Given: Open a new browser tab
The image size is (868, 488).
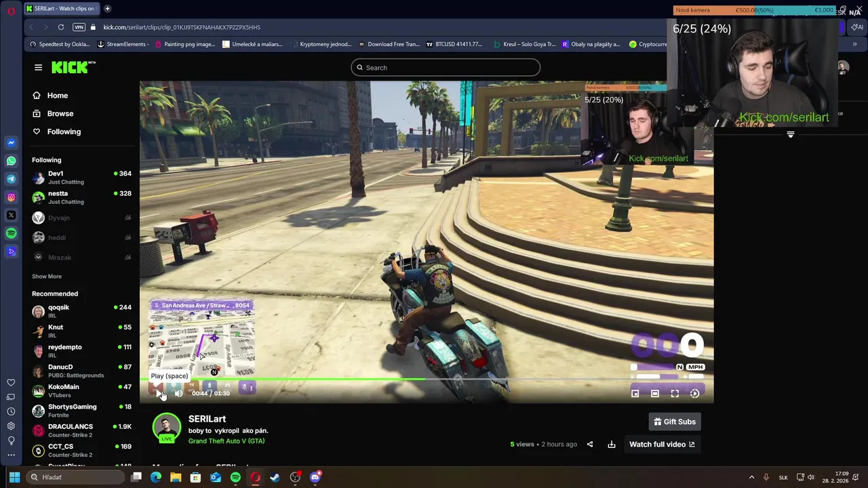Looking at the screenshot, I should [x=107, y=8].
